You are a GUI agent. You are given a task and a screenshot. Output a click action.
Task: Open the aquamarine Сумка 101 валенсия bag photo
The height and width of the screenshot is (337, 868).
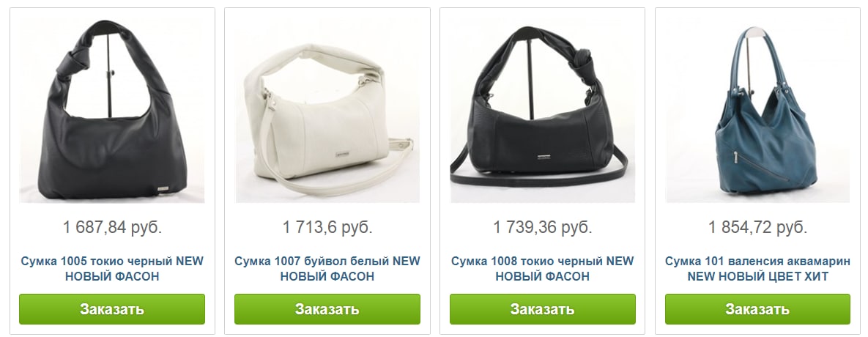pyautogui.click(x=757, y=110)
